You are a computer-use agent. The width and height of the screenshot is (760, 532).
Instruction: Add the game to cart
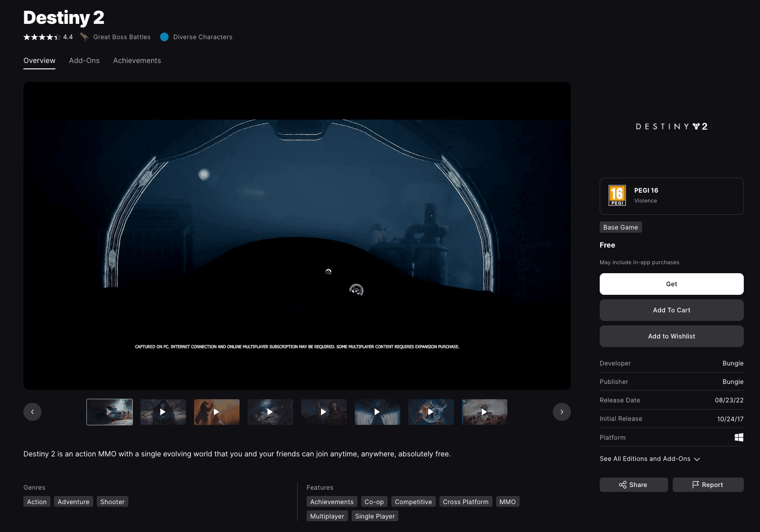(x=671, y=310)
